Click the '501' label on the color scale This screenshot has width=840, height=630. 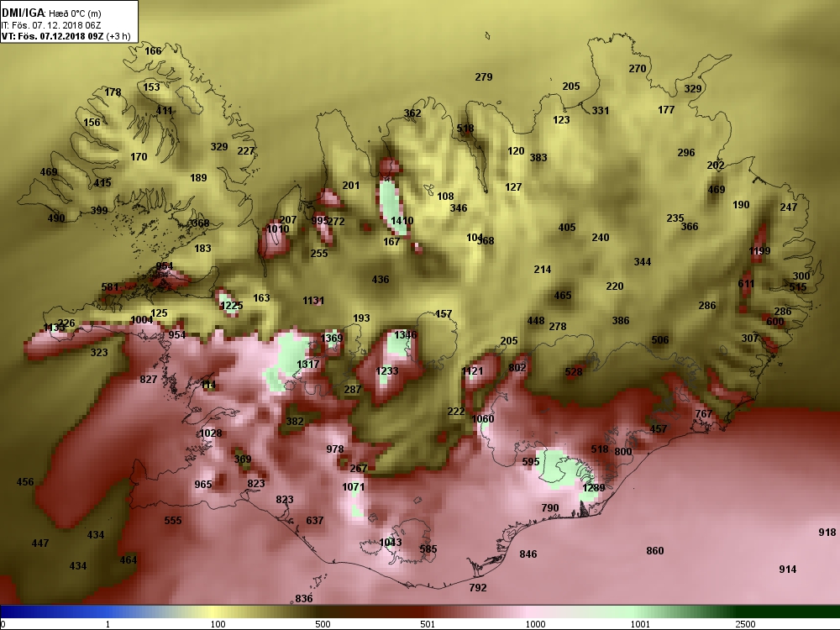coord(428,624)
